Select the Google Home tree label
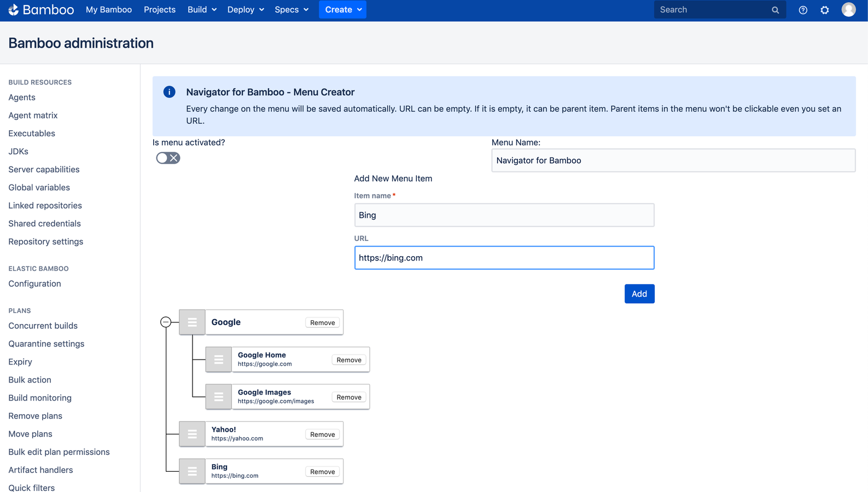 (x=261, y=355)
